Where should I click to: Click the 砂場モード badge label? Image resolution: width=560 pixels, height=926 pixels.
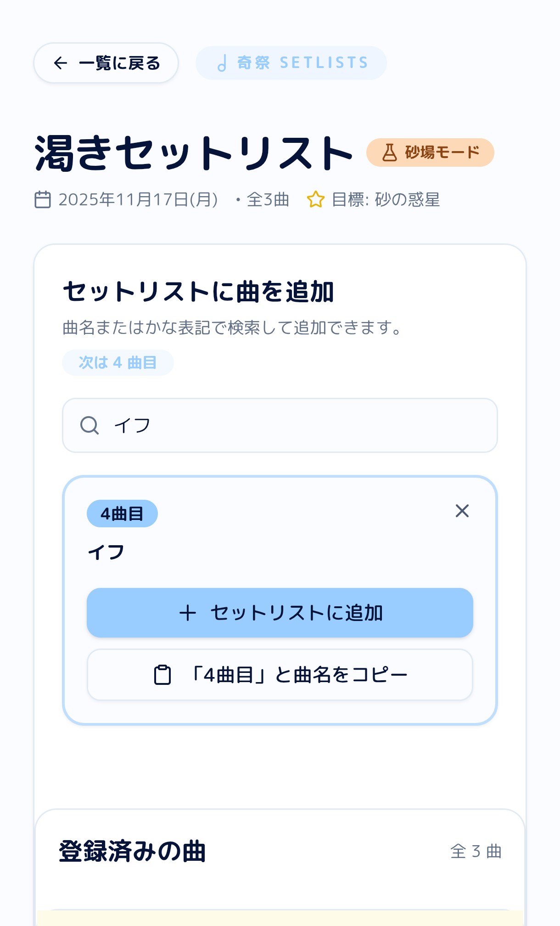pos(442,152)
